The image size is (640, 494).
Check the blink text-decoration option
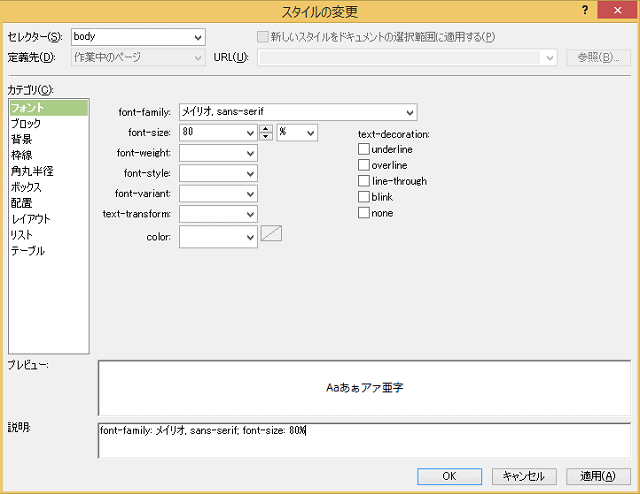[x=364, y=197]
